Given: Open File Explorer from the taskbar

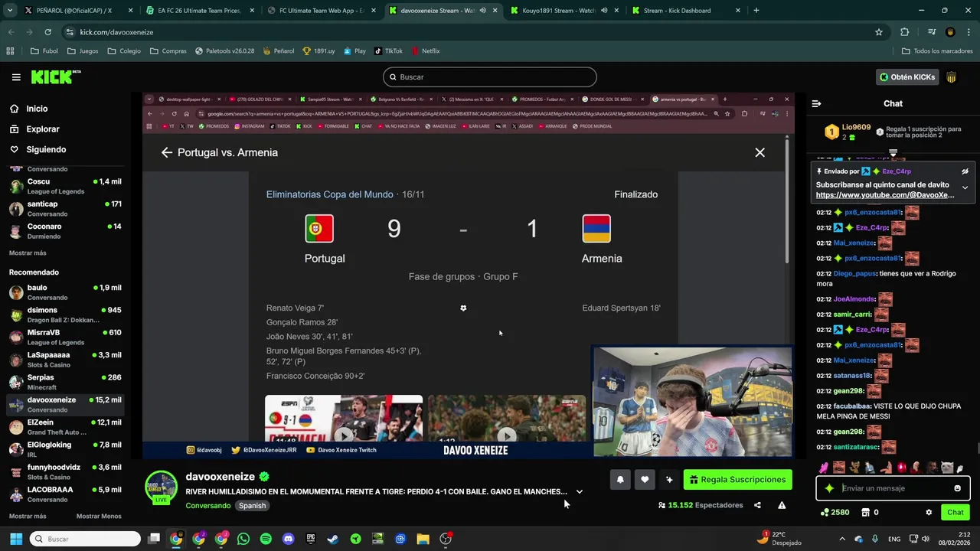Looking at the screenshot, I should coord(423,539).
